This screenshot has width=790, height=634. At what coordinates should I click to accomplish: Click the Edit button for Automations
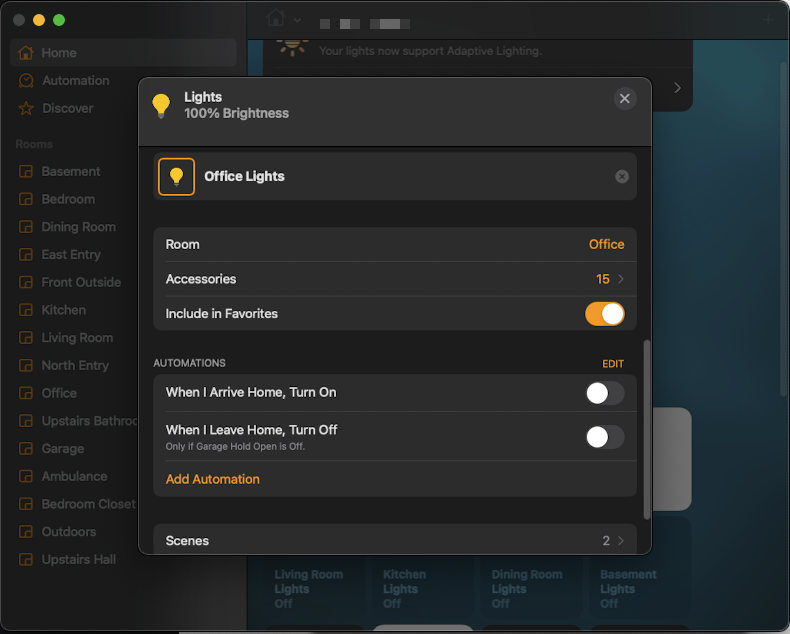point(612,364)
